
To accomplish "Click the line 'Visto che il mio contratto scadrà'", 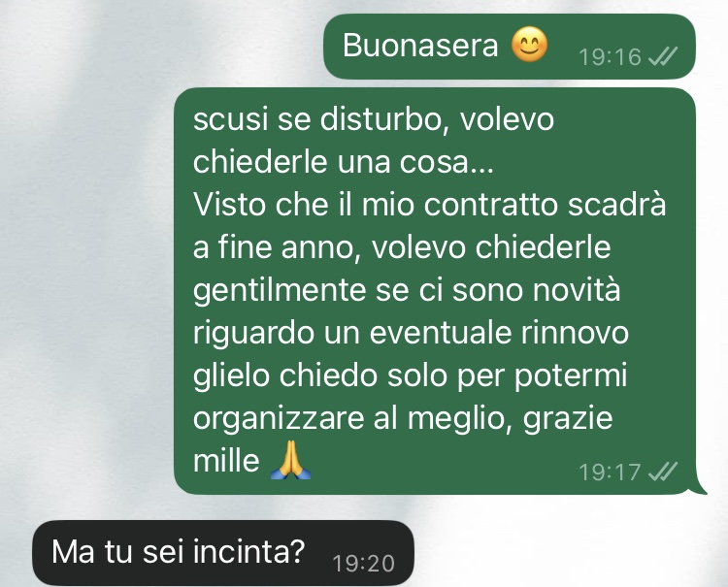I will [429, 205].
